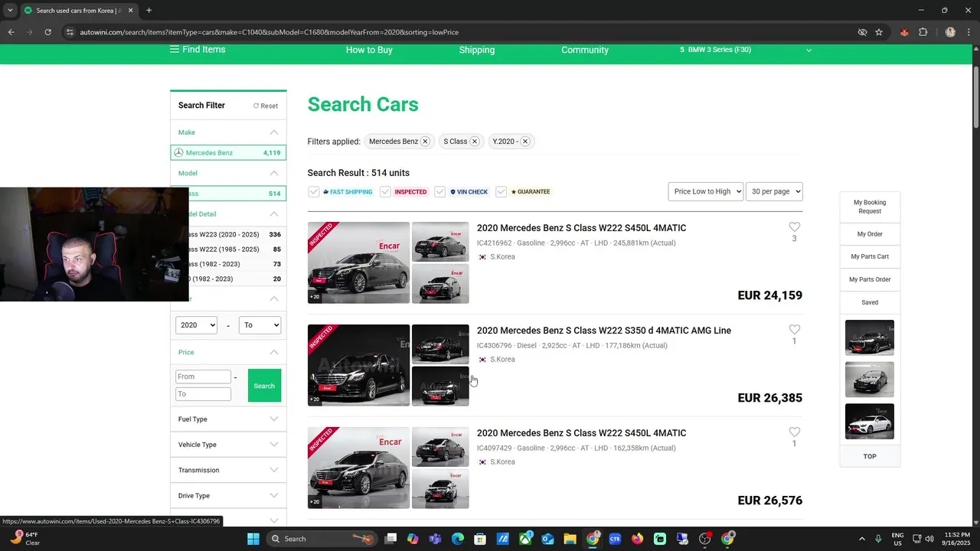This screenshot has width=980, height=551.
Task: Expand the Drive Type filter
Action: 228,496
